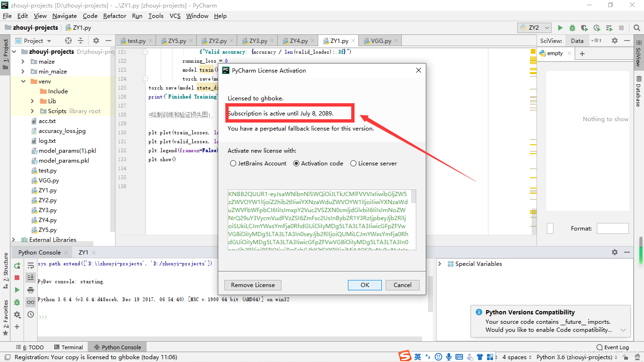Viewport: 644px width, 362px height.
Task: Collapse all in the Project panel
Action: (x=81, y=41)
